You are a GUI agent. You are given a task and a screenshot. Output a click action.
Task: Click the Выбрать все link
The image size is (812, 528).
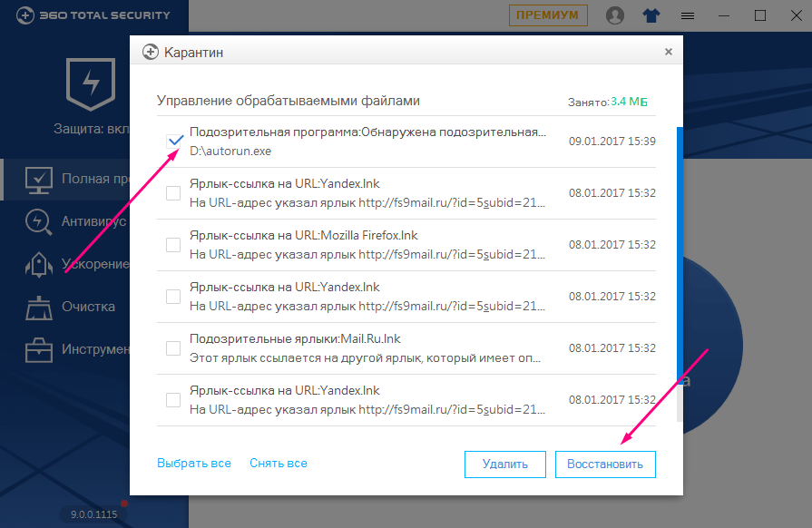tap(194, 464)
